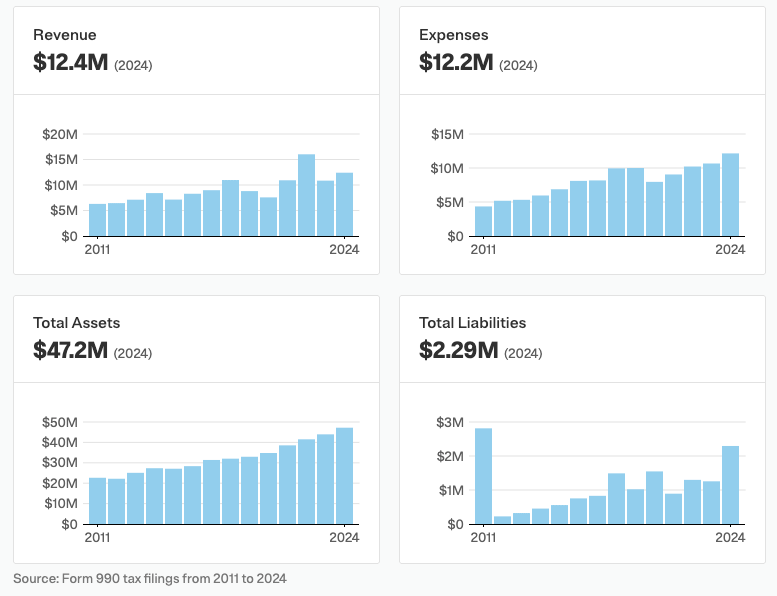Click the first 2011 bar in Revenue chart
The width and height of the screenshot is (777, 596).
(x=98, y=220)
